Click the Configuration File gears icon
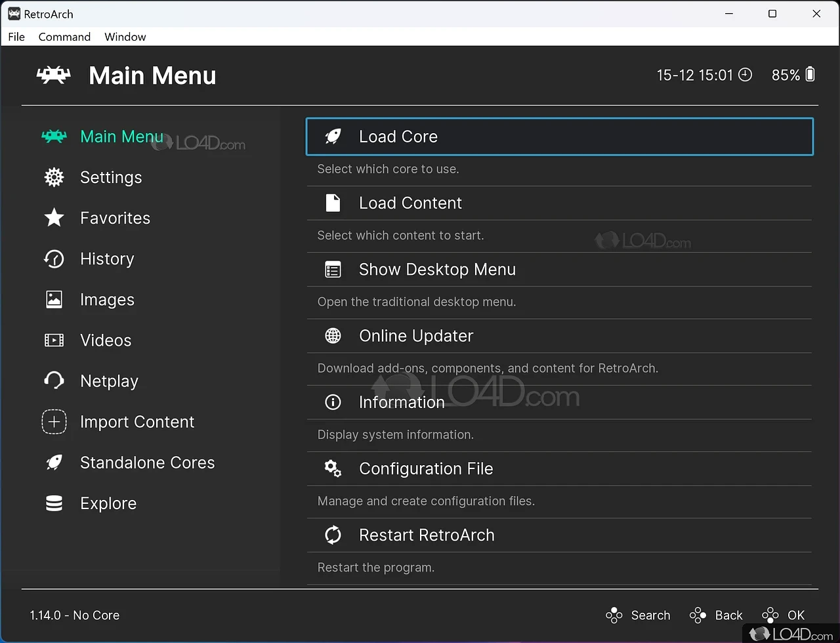This screenshot has width=840, height=643. pos(333,468)
